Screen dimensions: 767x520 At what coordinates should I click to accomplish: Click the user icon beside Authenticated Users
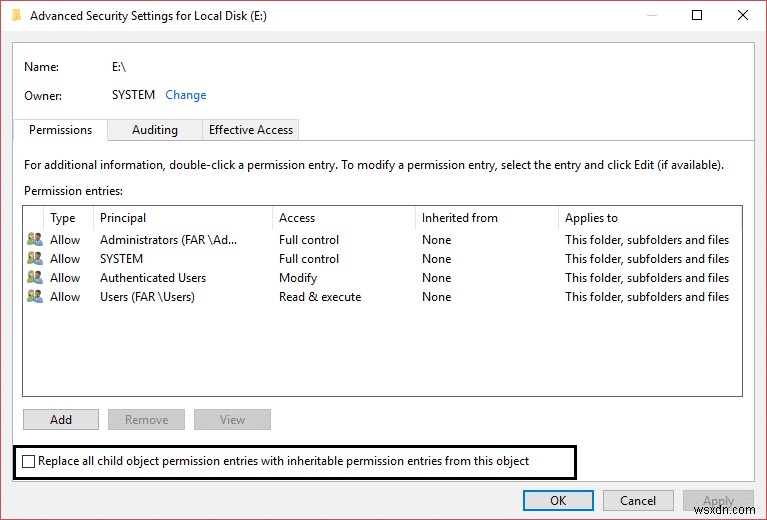pos(35,278)
